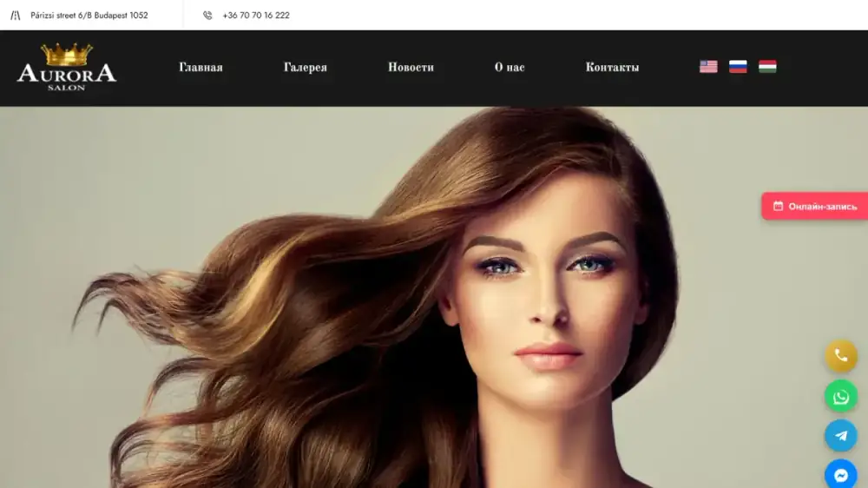The image size is (868, 488).
Task: Switch language via the Russian flag
Action: pos(737,67)
